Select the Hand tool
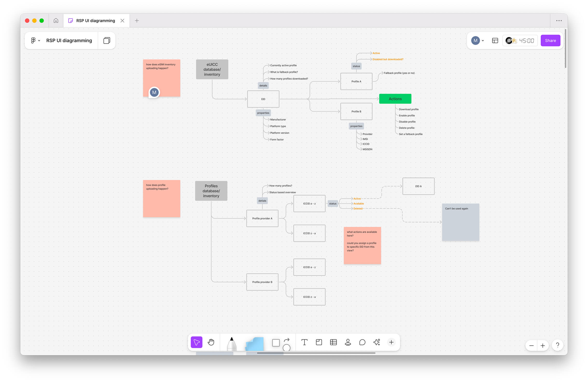588x382 pixels. (x=211, y=342)
